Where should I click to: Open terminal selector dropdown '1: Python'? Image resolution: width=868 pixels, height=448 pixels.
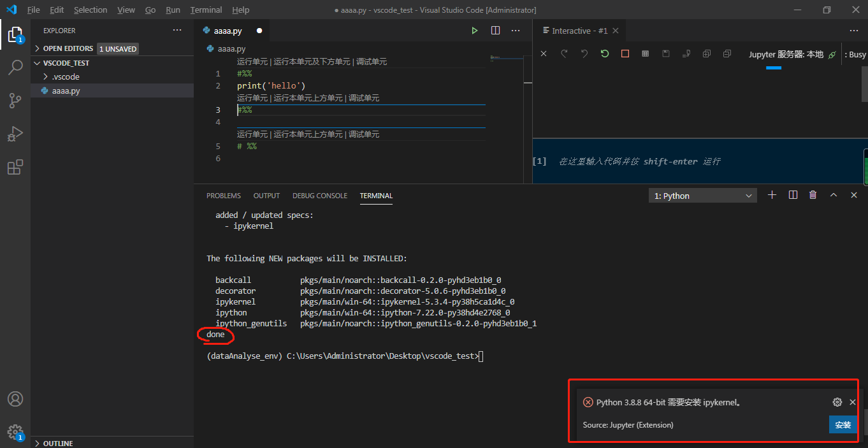tap(703, 196)
